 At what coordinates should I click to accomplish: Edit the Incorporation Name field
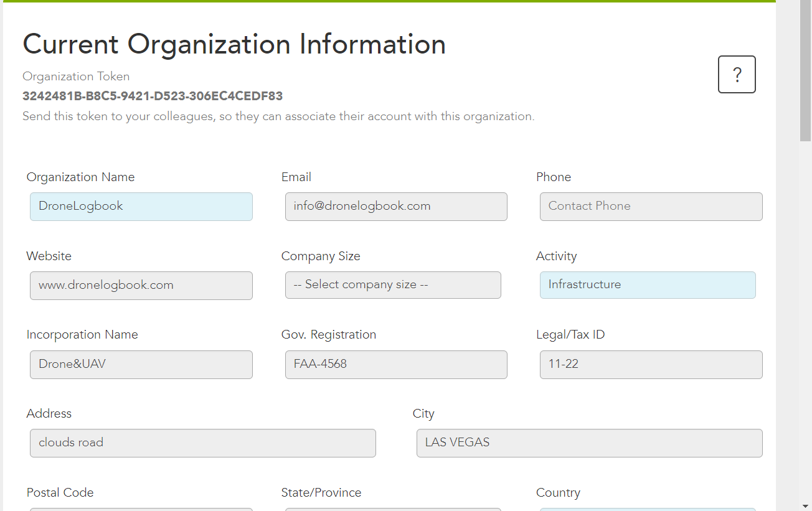(x=141, y=365)
